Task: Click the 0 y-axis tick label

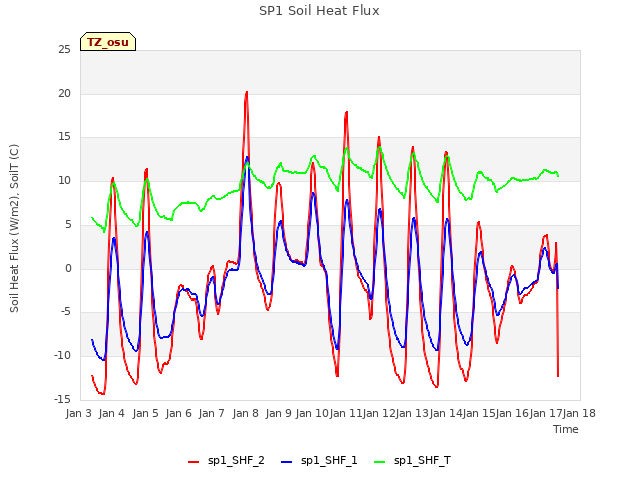Action: click(68, 269)
